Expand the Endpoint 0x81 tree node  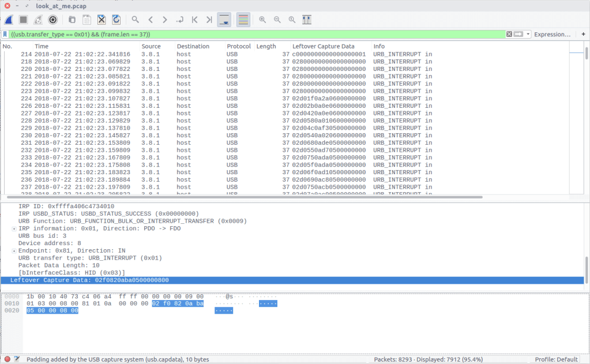14,251
